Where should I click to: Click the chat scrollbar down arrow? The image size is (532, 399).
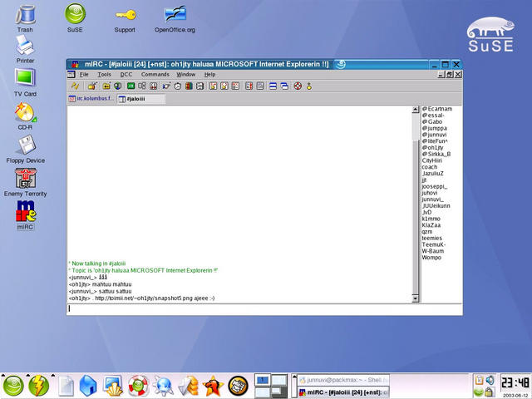416,298
